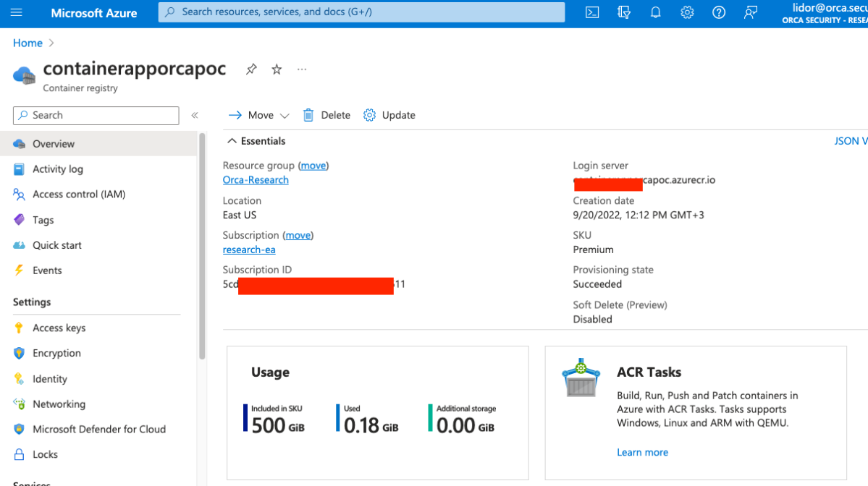Open Locks under Settings

click(98, 454)
